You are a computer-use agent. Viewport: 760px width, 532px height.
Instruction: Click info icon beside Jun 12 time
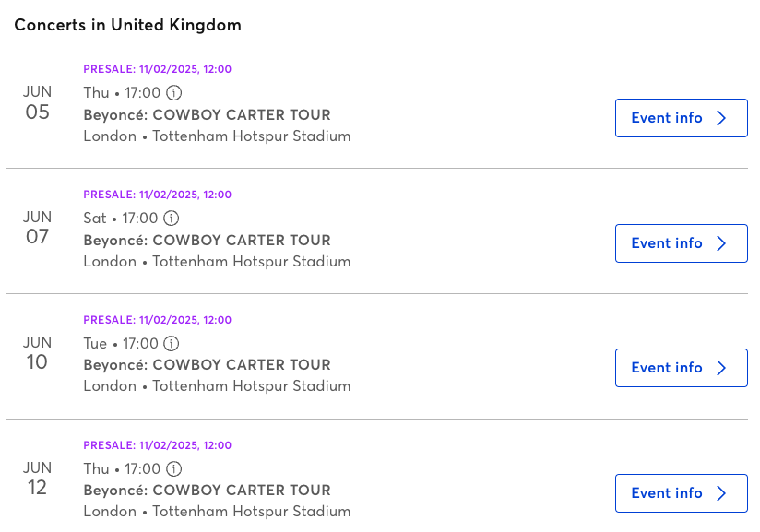174,468
